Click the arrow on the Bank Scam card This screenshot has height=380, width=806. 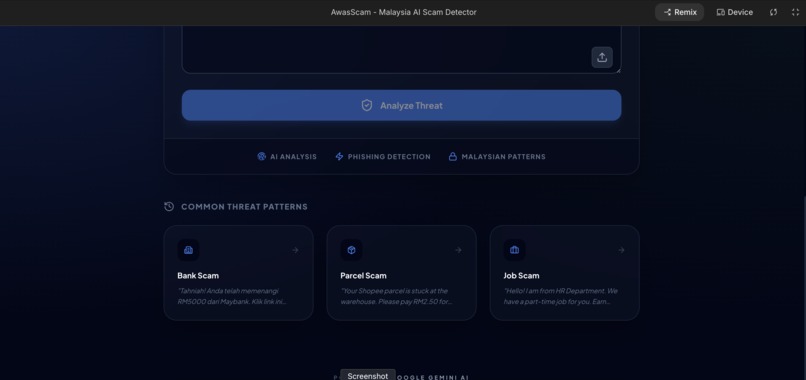click(296, 250)
